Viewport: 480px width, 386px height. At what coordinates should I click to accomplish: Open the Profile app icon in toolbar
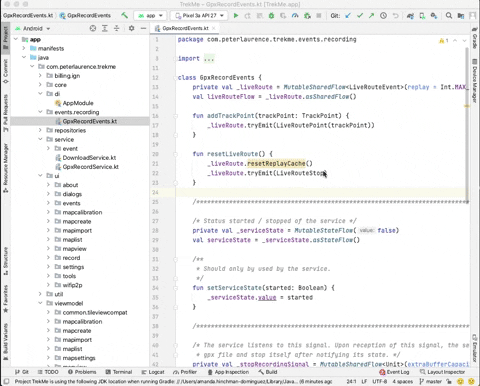[295, 16]
